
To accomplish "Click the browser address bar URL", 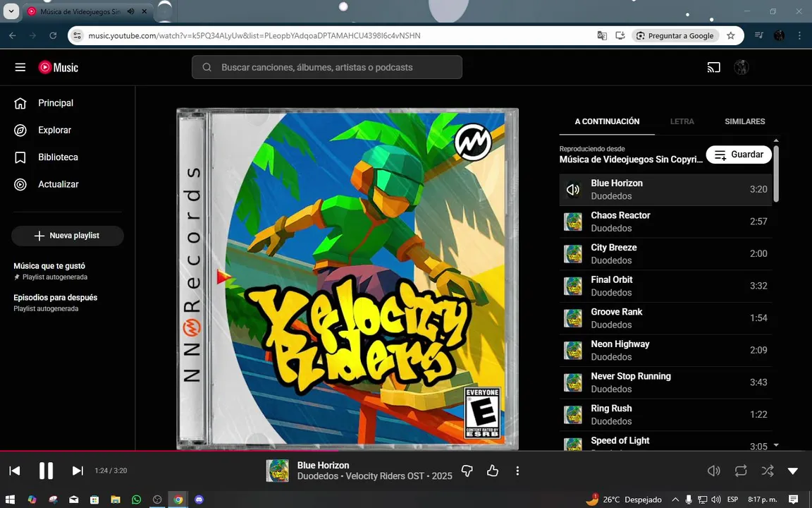I will tap(254, 36).
